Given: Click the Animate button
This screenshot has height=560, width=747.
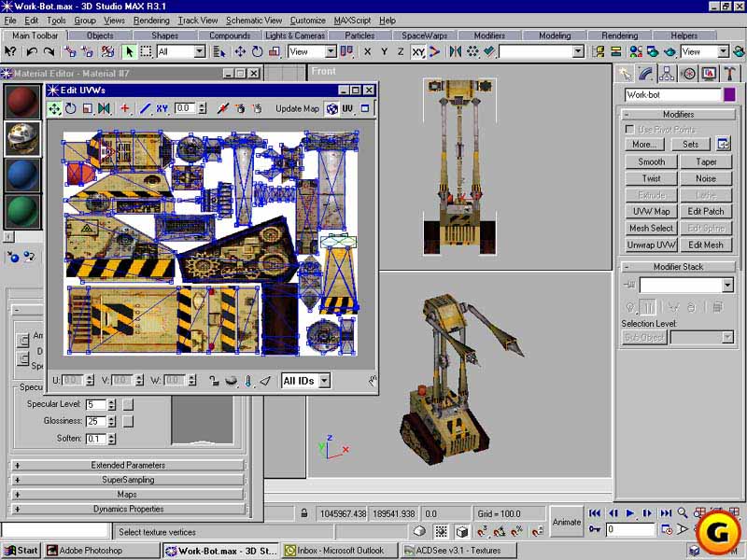Looking at the screenshot, I should coord(567,522).
